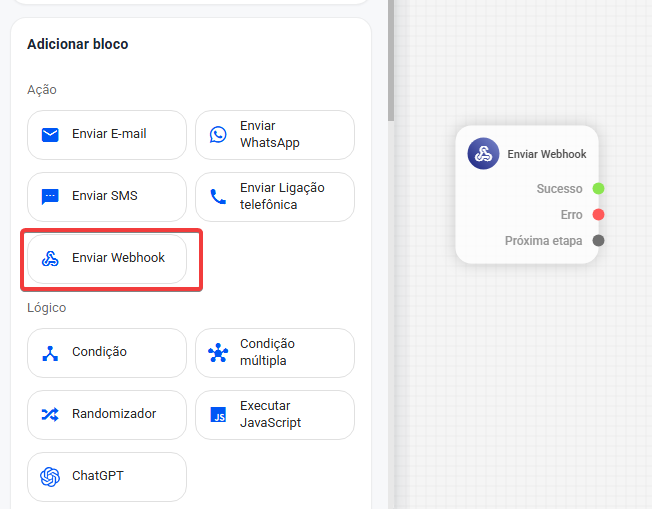Click the purple webhook icon on the canvas node
652x509 pixels.
point(483,153)
